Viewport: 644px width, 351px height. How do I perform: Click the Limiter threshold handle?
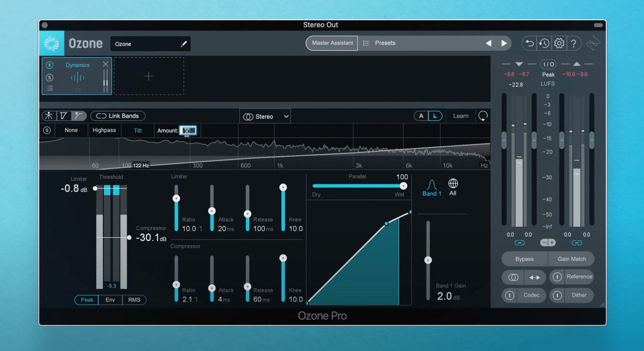pos(95,188)
